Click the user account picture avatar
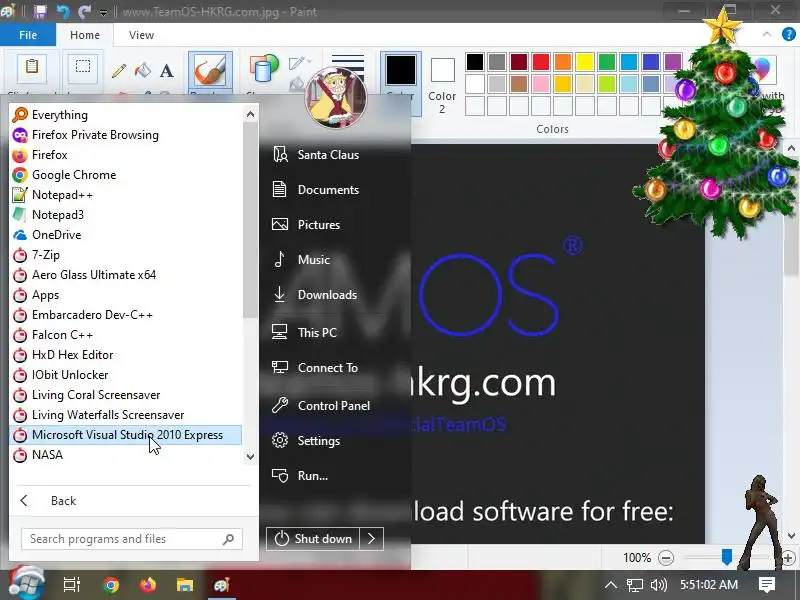This screenshot has width=800, height=600. click(x=336, y=98)
